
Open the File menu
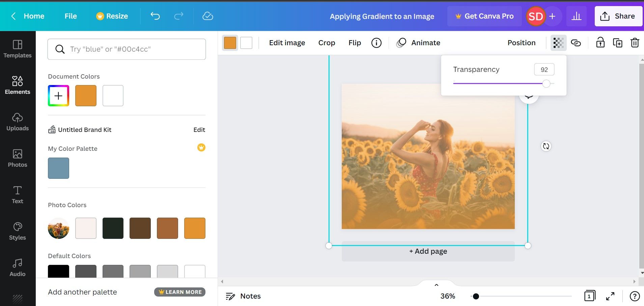(71, 16)
